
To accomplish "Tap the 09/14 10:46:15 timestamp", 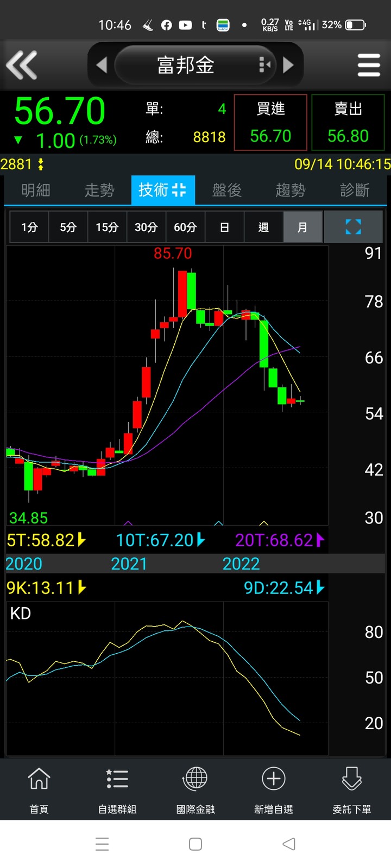I will (343, 164).
